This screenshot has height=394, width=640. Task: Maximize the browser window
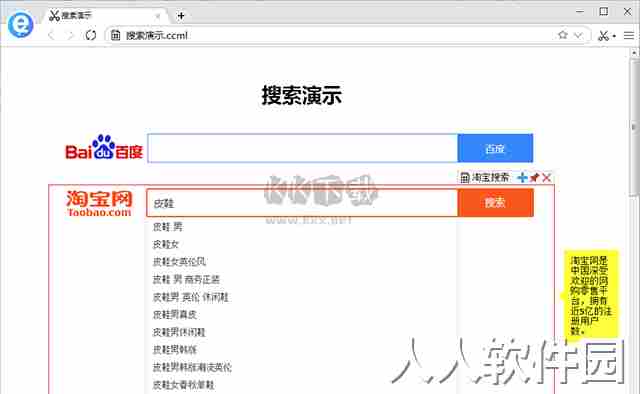pyautogui.click(x=604, y=11)
